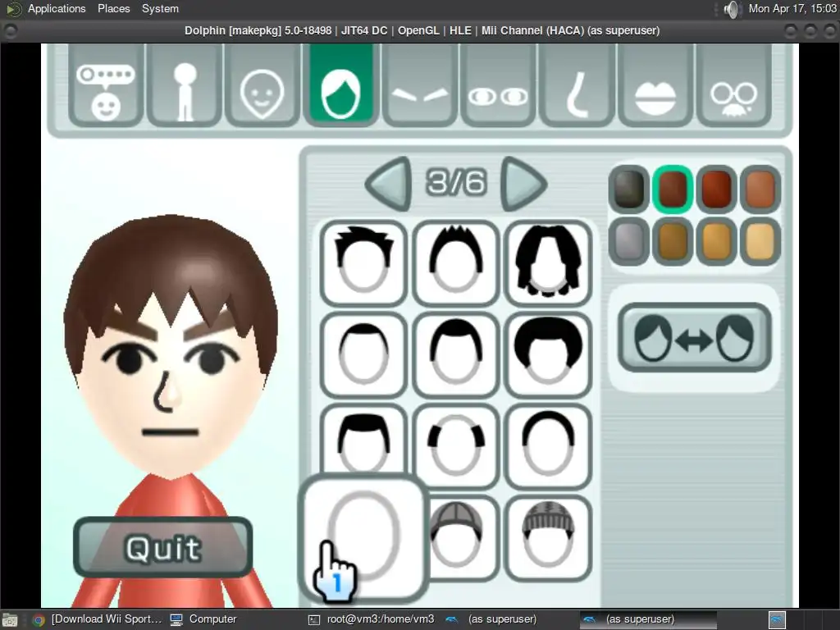Switch to the nose tab
The image size is (840, 630).
click(x=577, y=85)
